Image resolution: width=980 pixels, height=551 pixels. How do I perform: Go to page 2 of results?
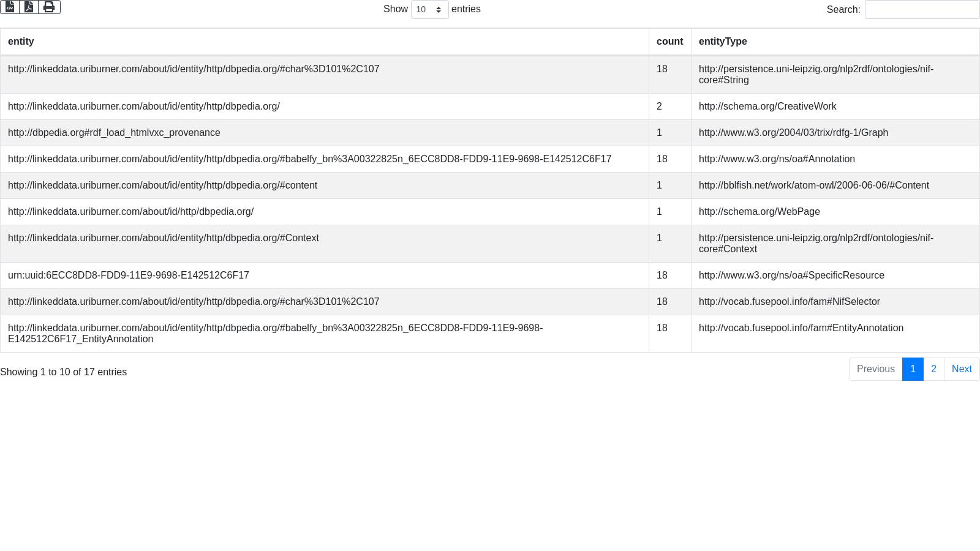[933, 369]
